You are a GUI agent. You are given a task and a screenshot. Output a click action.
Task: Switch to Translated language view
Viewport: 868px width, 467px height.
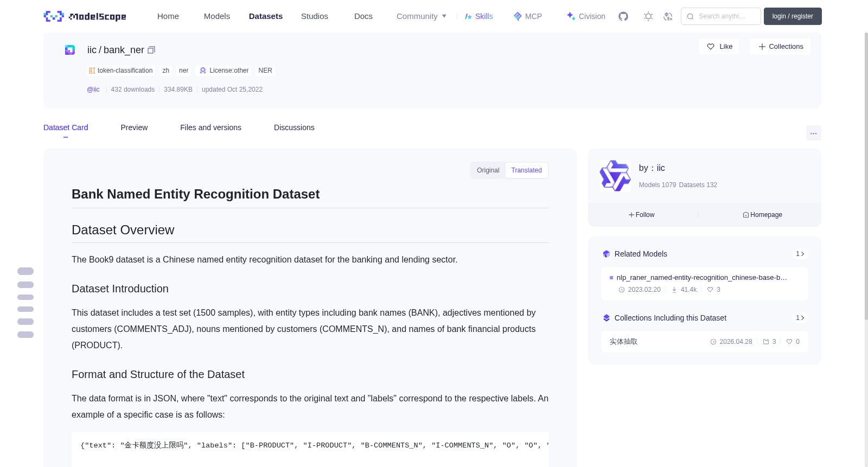(526, 170)
